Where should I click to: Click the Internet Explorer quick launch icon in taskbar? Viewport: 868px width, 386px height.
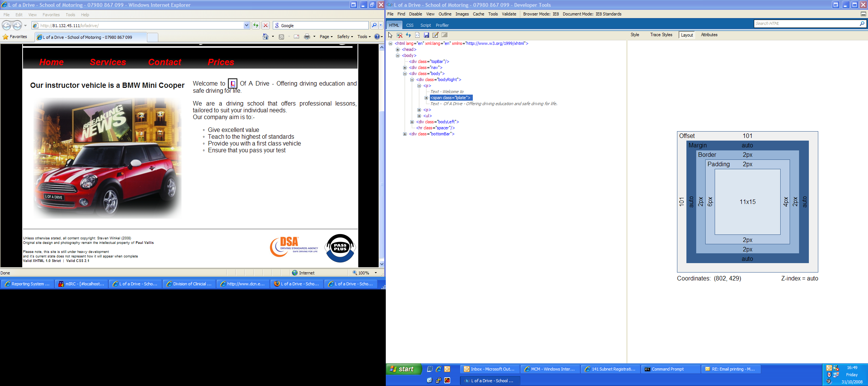(439, 369)
